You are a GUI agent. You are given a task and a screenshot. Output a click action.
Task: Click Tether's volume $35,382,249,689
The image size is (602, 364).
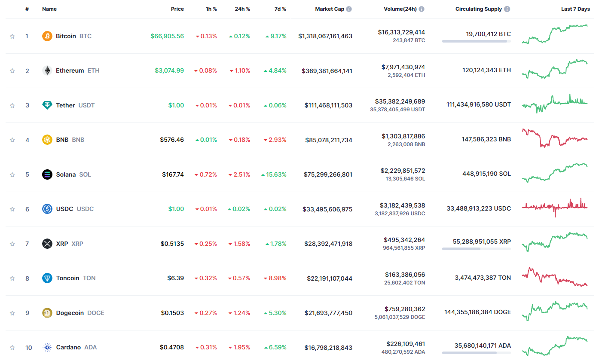click(x=400, y=101)
